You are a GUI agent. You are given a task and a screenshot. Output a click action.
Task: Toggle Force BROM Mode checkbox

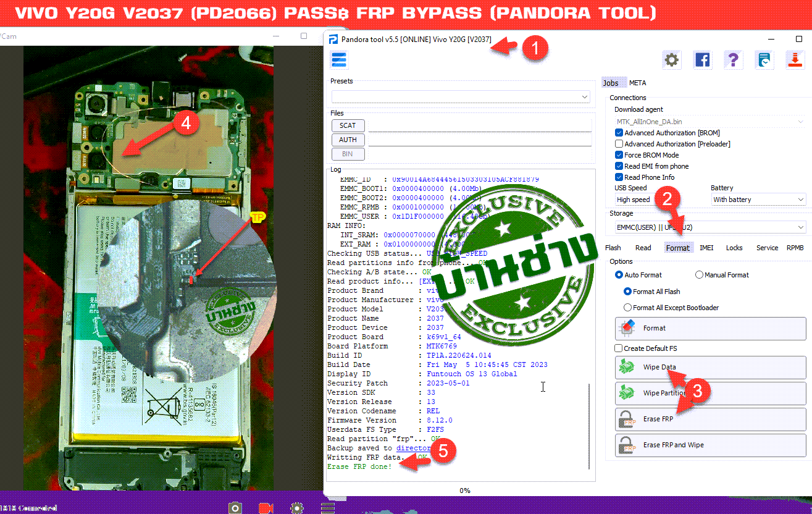[619, 155]
